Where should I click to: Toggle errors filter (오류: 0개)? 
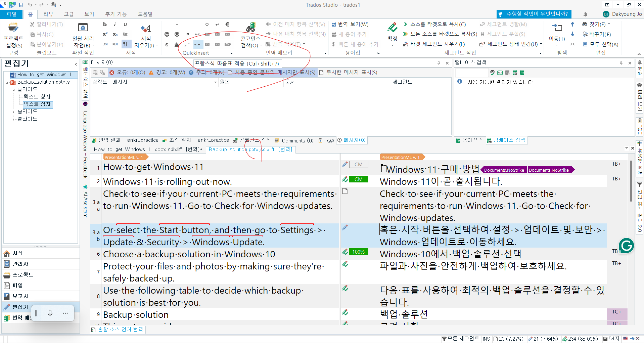click(x=127, y=72)
